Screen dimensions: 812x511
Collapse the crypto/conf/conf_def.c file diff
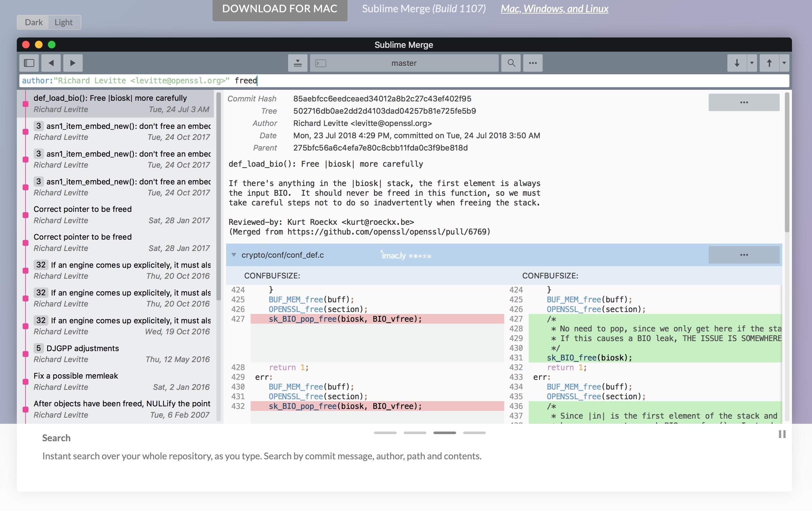point(234,255)
